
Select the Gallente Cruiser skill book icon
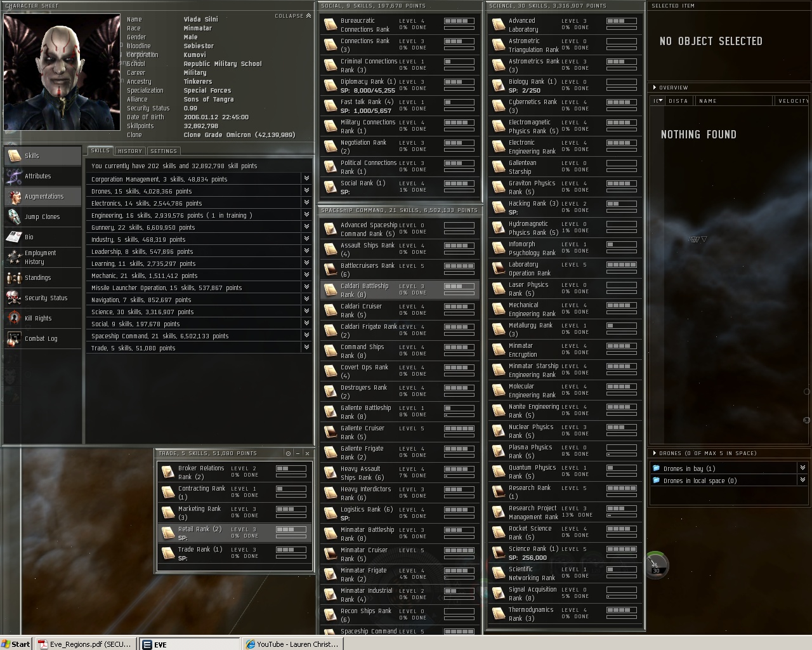330,432
